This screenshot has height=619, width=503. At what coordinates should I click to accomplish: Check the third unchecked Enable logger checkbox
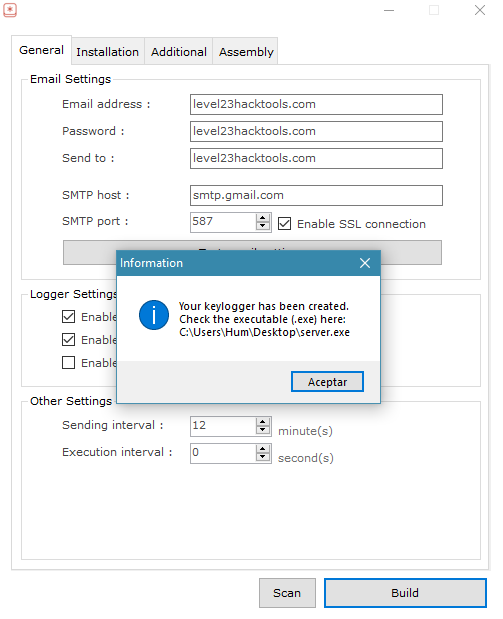pyautogui.click(x=68, y=362)
